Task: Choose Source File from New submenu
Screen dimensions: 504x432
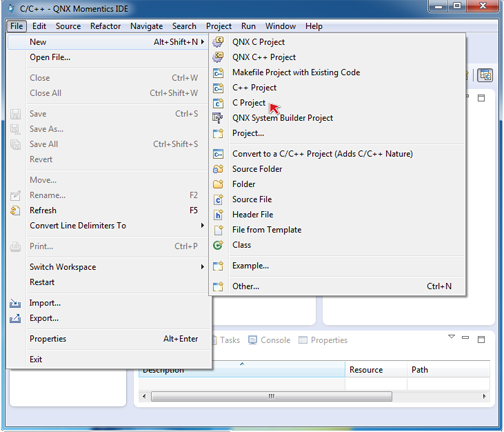Action: click(337, 199)
